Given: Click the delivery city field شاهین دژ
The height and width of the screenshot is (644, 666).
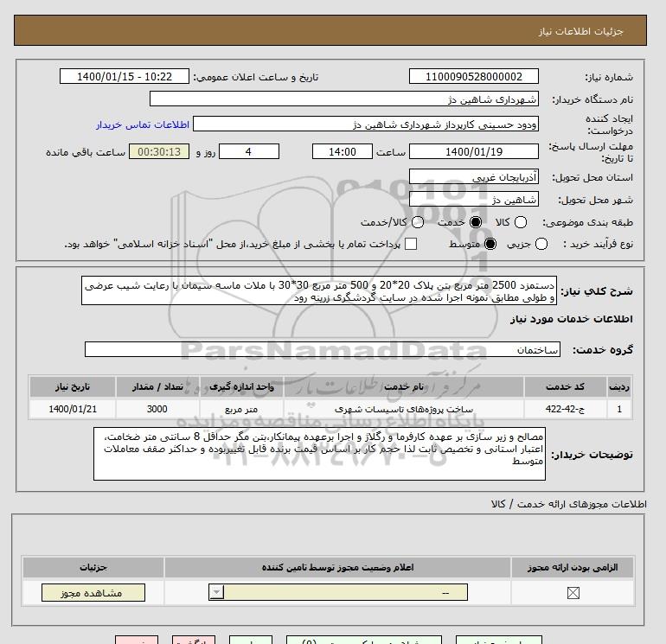Looking at the screenshot, I should [474, 199].
